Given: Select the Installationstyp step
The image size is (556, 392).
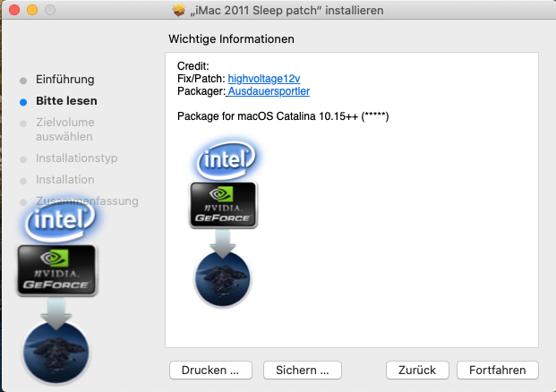Looking at the screenshot, I should coord(77,158).
